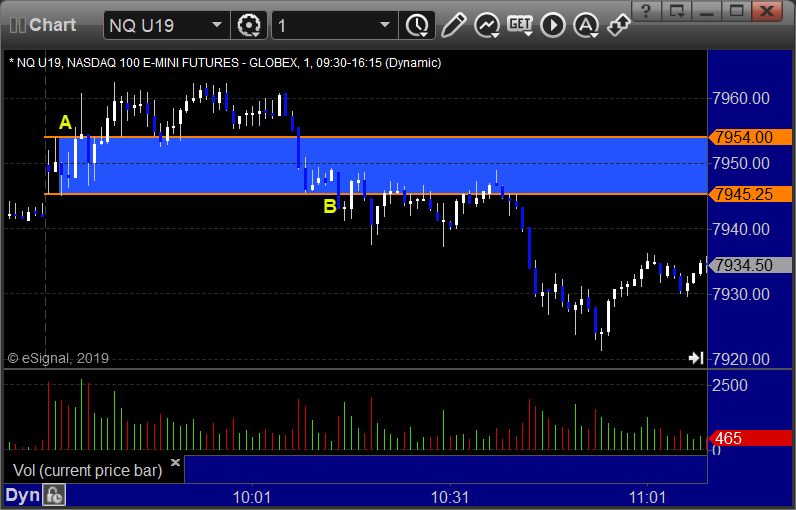This screenshot has height=510, width=796.
Task: Click the 7950.00 price axis label
Action: [741, 163]
